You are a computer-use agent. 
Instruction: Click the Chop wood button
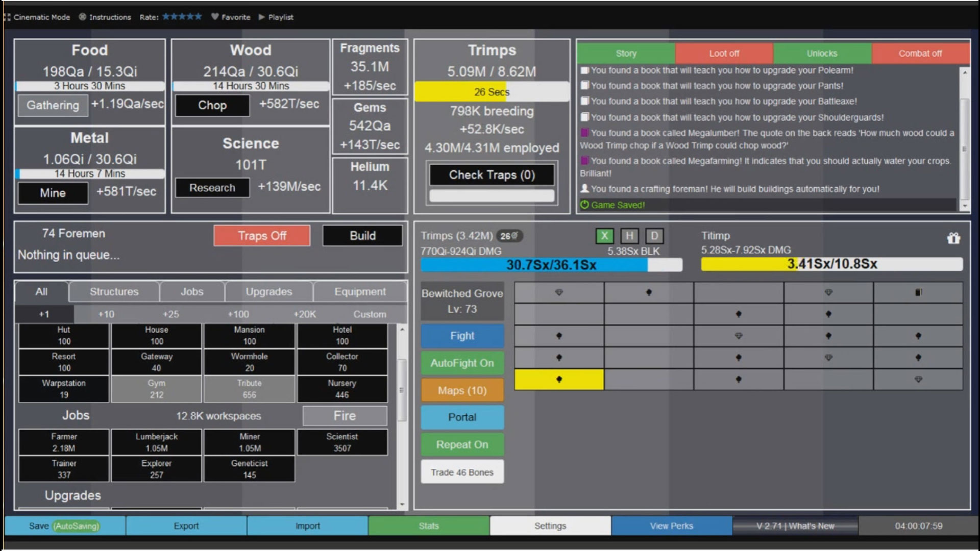pos(212,105)
